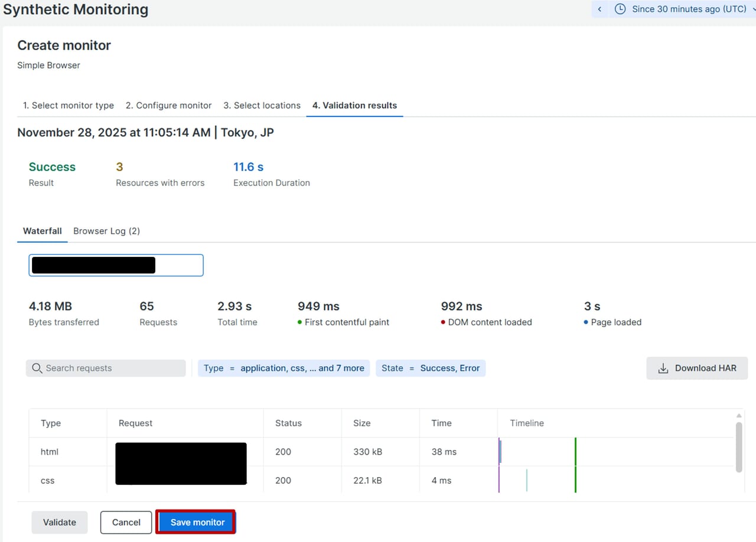Click the previous time range chevron
The width and height of the screenshot is (756, 542).
[x=599, y=9]
